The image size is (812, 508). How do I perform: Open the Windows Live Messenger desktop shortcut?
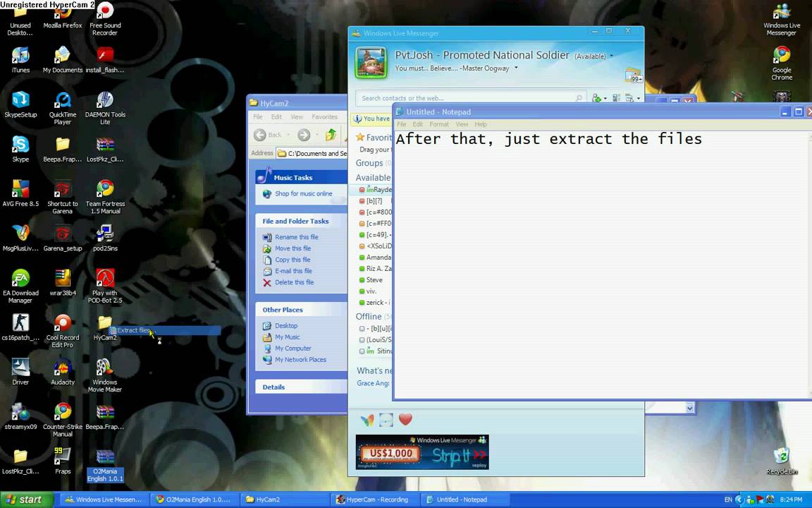782,18
